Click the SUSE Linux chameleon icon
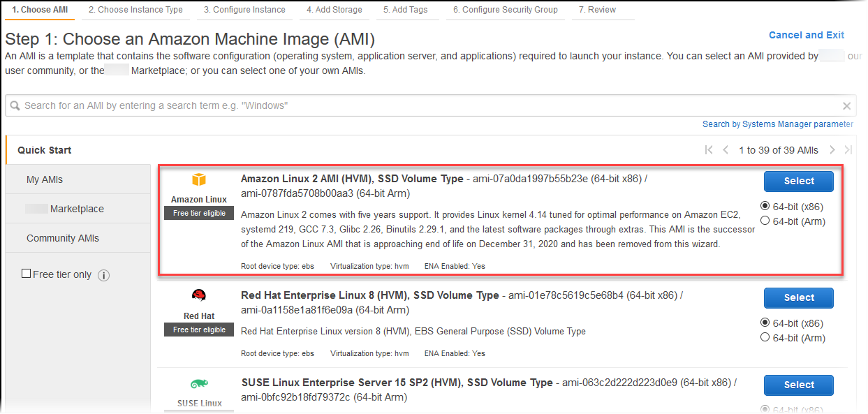 coord(198,383)
